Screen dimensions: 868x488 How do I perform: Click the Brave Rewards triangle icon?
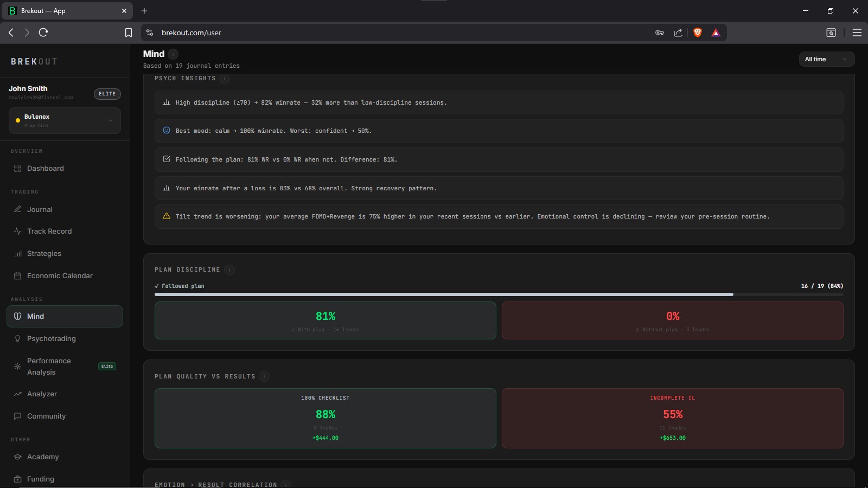coord(716,33)
